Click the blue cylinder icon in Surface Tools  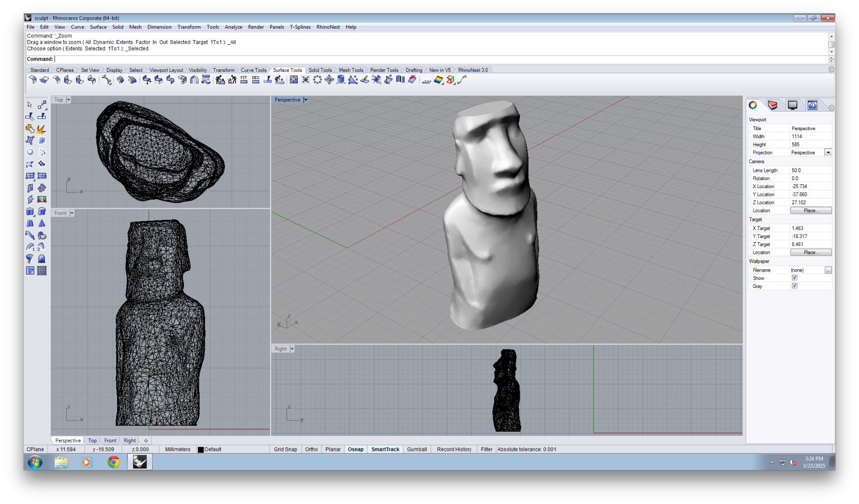pyautogui.click(x=341, y=80)
